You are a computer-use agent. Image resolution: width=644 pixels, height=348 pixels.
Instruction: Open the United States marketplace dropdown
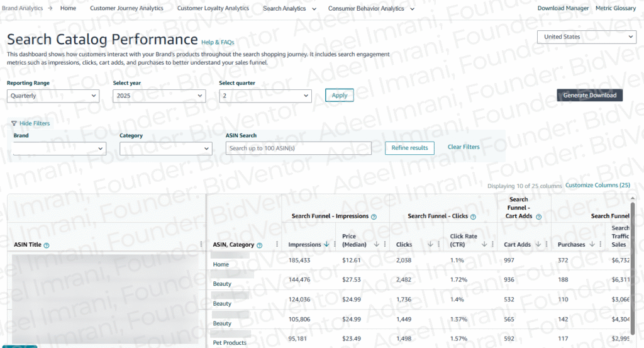pos(587,37)
